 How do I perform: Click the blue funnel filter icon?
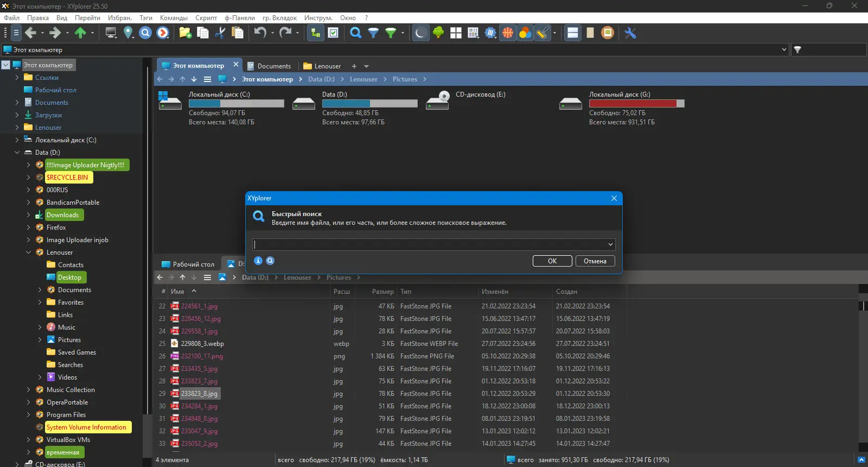(373, 33)
